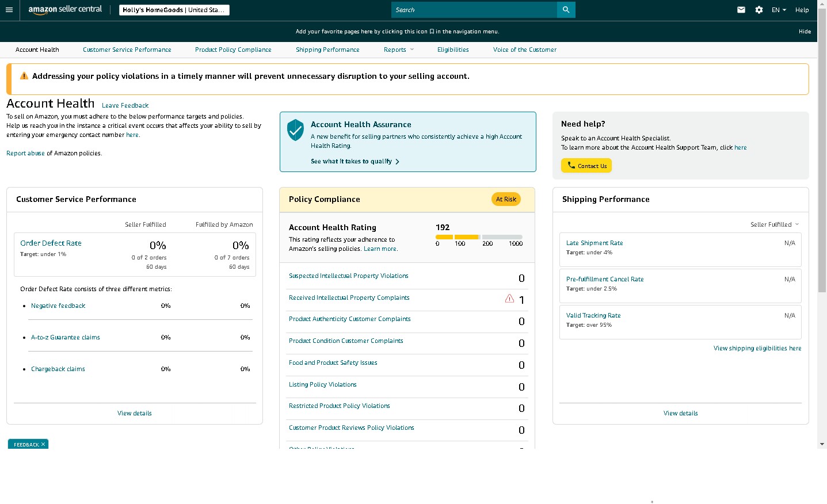Open A-to-z Guarantee claims
This screenshot has height=504, width=827.
(x=66, y=338)
